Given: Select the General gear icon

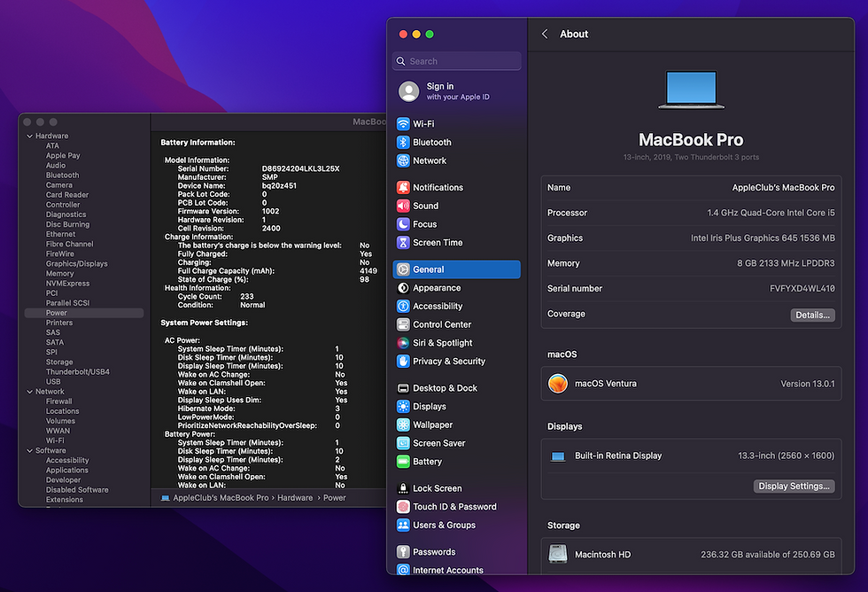Looking at the screenshot, I should pos(403,269).
